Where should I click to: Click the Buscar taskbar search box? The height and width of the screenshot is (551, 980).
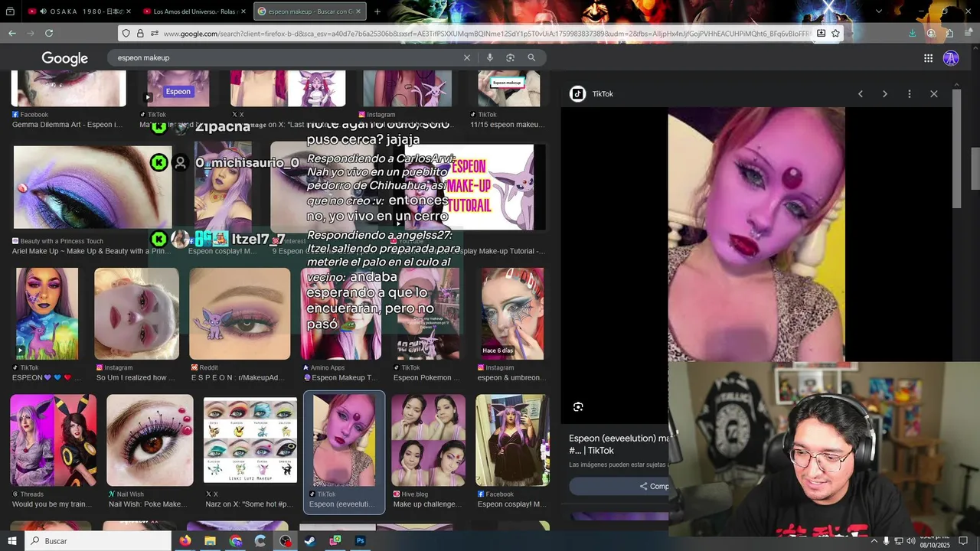coord(98,541)
